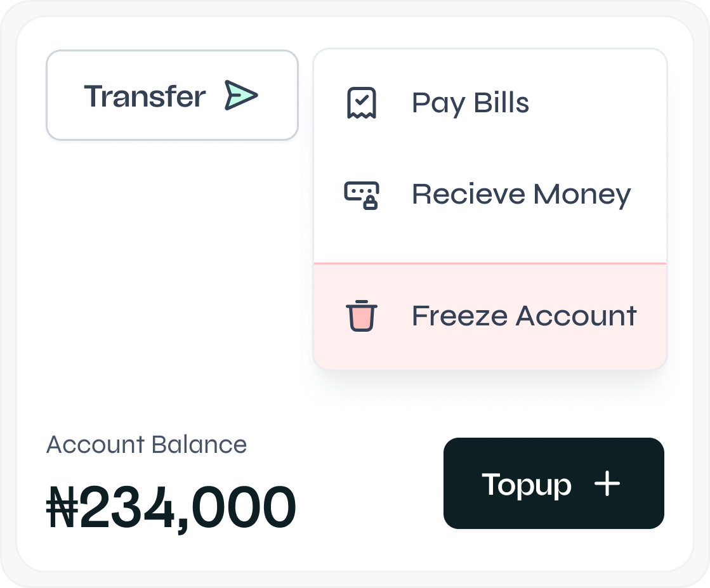Click the trash icon beside Freeze Account

click(361, 316)
